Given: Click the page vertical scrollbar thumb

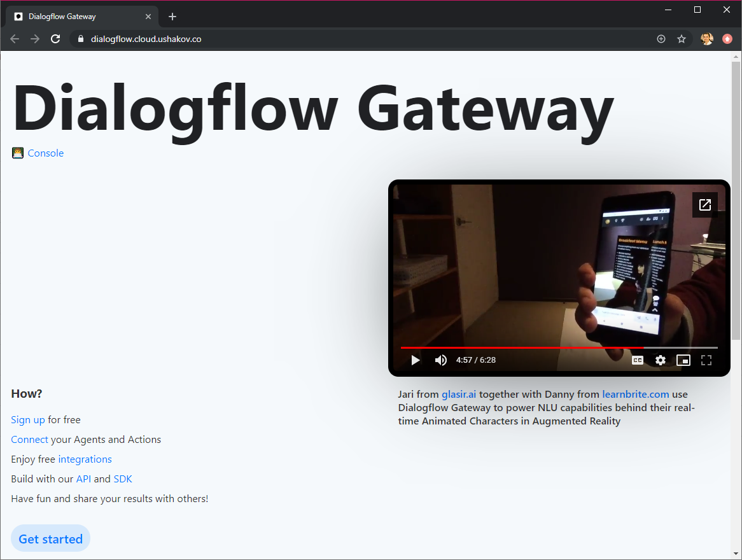Looking at the screenshot, I should click(x=736, y=200).
